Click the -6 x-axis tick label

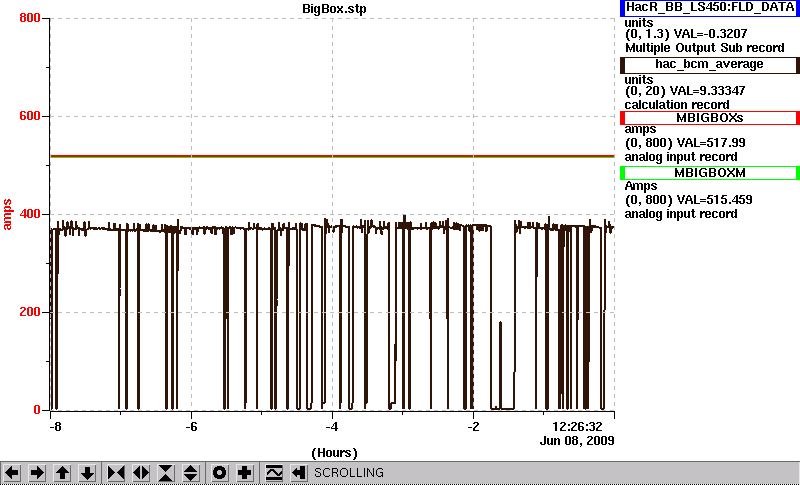point(191,426)
